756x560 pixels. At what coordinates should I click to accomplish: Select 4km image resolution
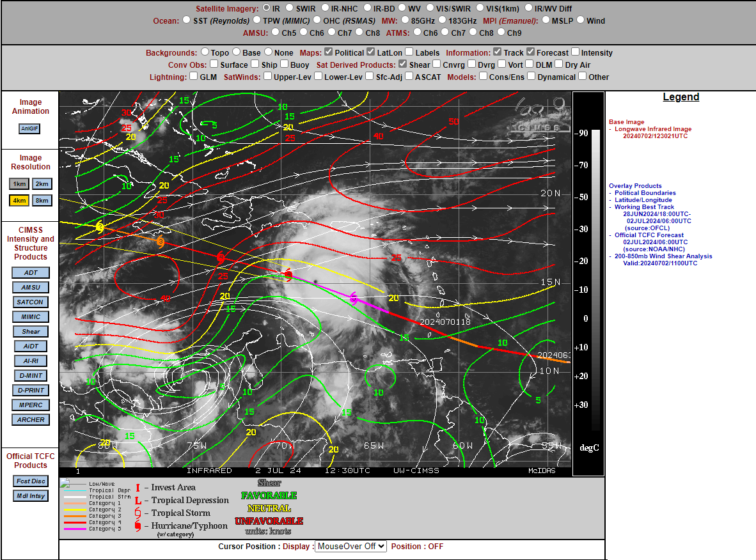(19, 201)
